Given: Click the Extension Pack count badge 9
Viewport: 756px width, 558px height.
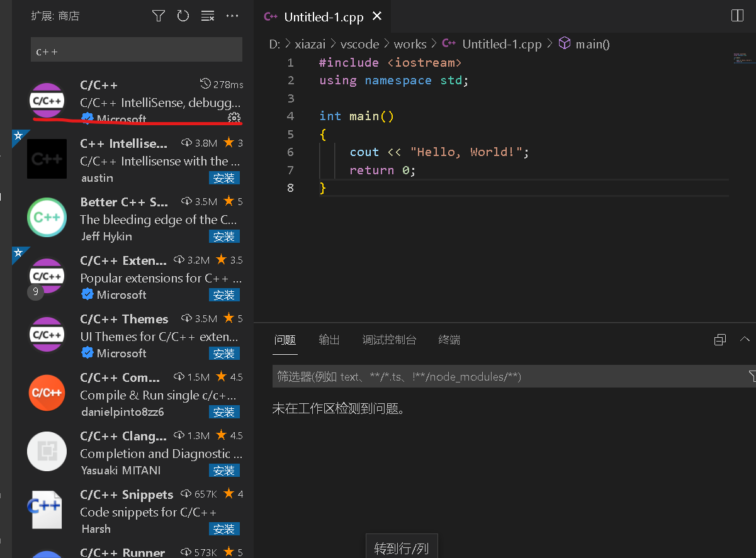Looking at the screenshot, I should click(x=35, y=292).
